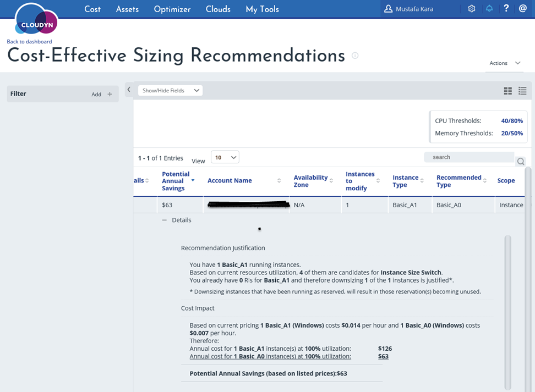The image size is (535, 392).
Task: Click the search magnifier icon
Action: click(x=521, y=161)
